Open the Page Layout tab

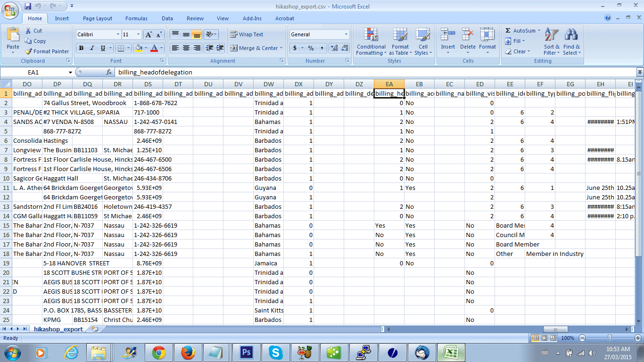point(98,18)
